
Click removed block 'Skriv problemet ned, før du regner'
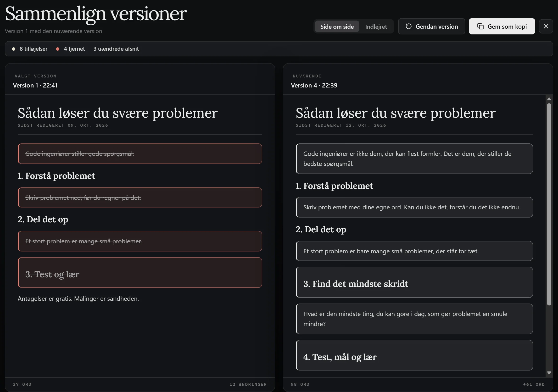coord(140,198)
